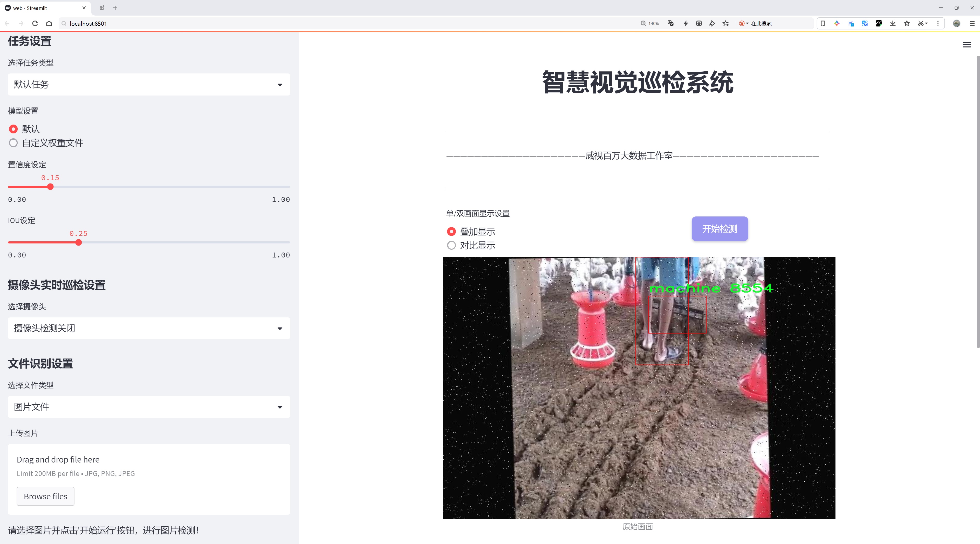Viewport: 980px width, 544px height.
Task: Click the mobile device view extension icon
Action: tap(823, 23)
